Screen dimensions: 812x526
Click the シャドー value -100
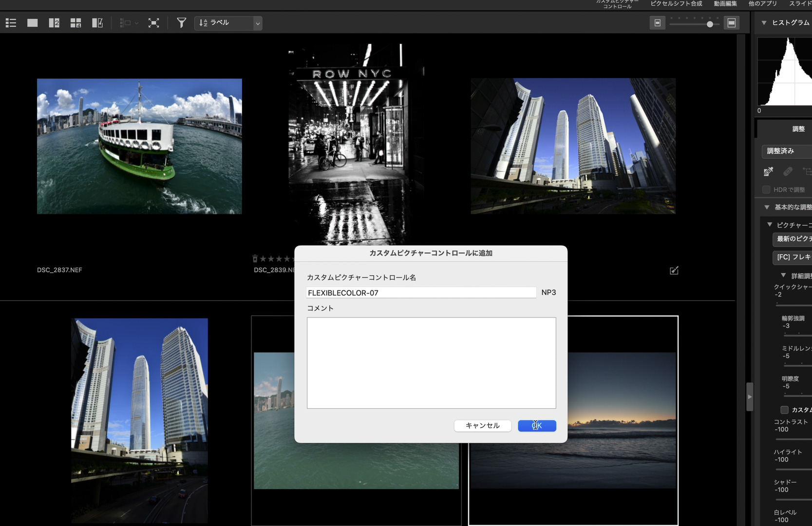tap(781, 490)
